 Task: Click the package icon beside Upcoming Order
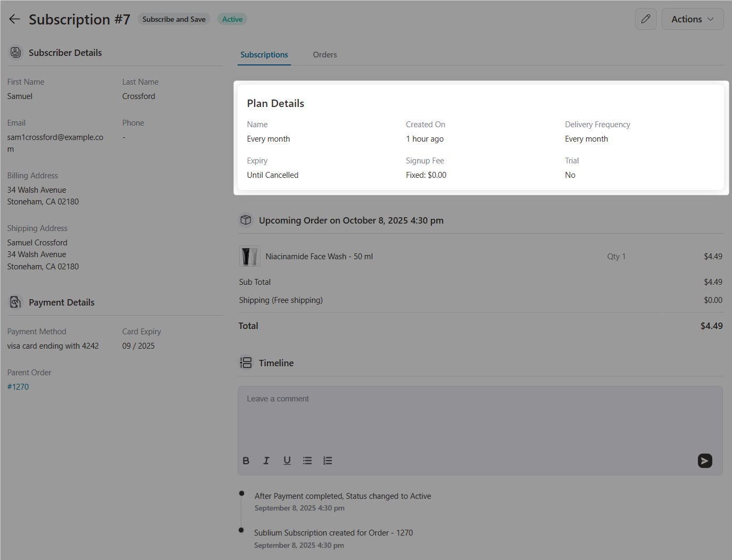[x=246, y=220]
